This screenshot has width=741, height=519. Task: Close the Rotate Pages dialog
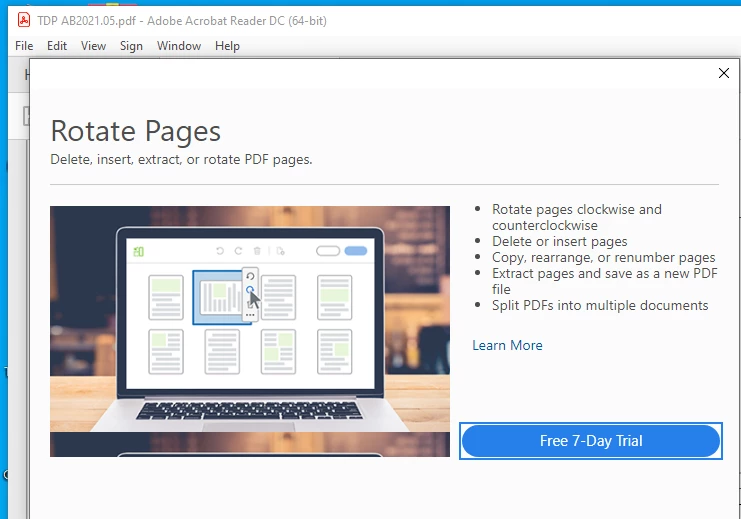pos(724,73)
